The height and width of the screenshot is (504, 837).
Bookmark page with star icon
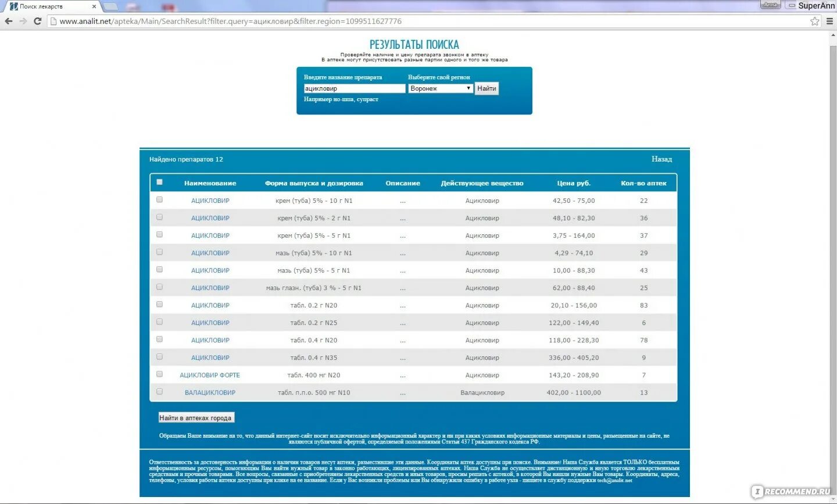coord(815,21)
